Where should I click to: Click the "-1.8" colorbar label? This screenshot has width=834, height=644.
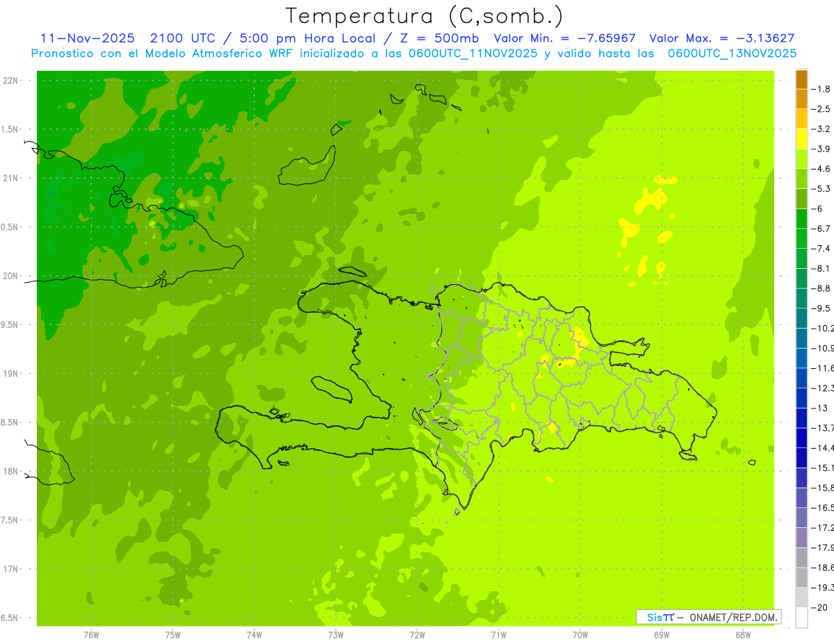(x=821, y=89)
